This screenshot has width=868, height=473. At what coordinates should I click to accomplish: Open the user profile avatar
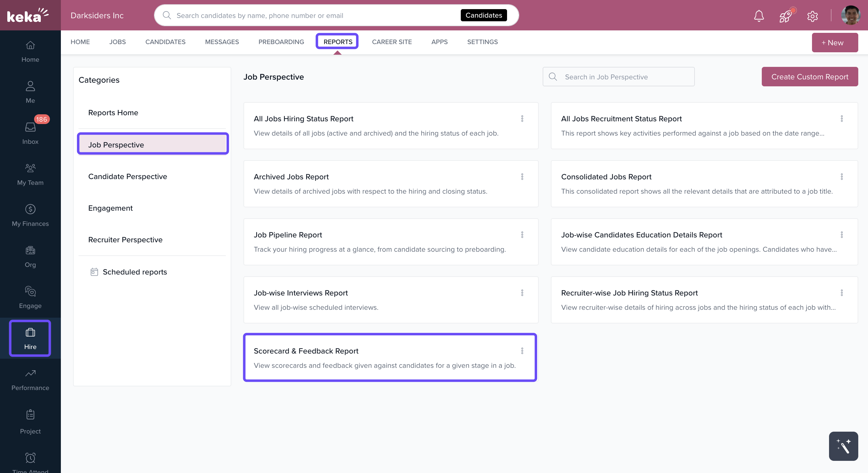tap(850, 16)
